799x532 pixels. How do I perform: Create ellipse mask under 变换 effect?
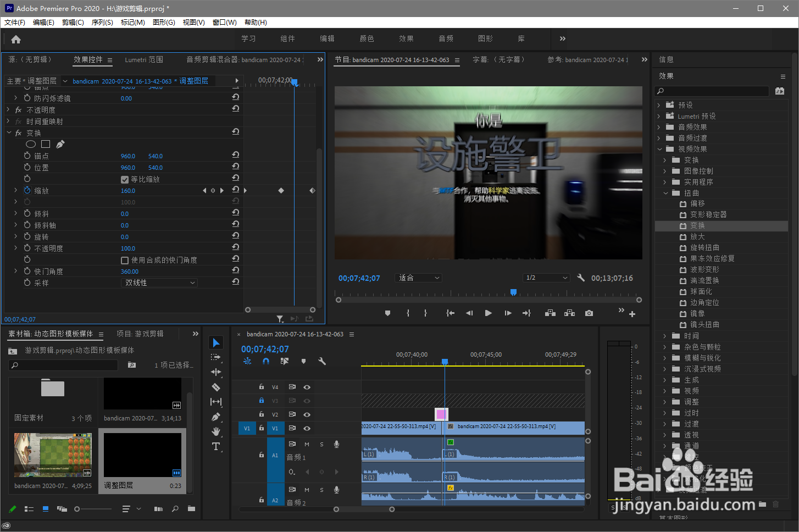click(x=31, y=144)
